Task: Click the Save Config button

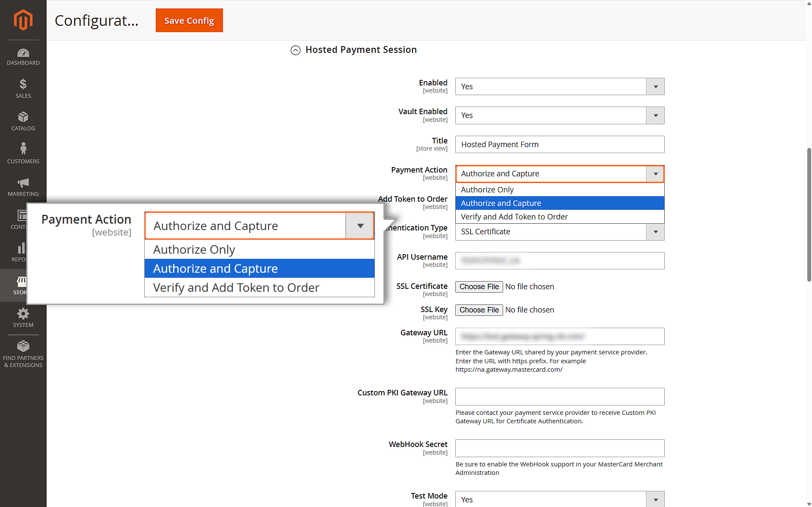Action: [189, 20]
